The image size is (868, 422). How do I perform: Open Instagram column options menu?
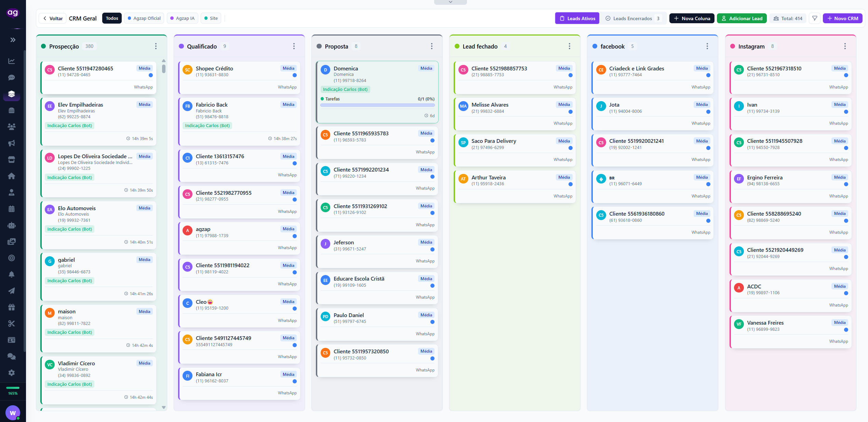click(x=845, y=46)
